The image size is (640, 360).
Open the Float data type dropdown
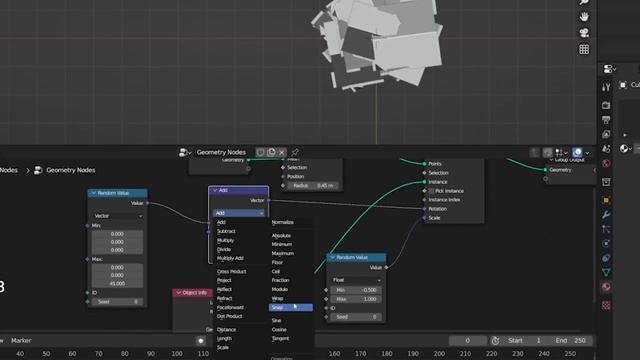[356, 280]
